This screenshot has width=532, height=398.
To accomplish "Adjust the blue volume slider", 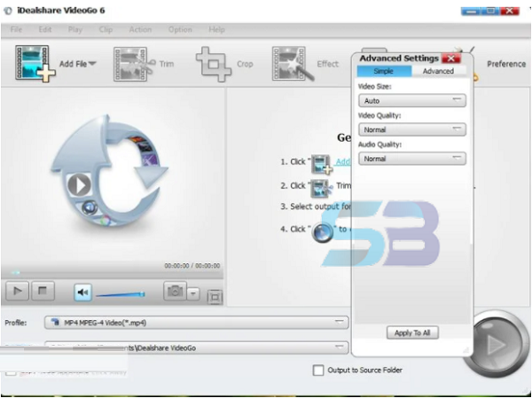I will (121, 294).
